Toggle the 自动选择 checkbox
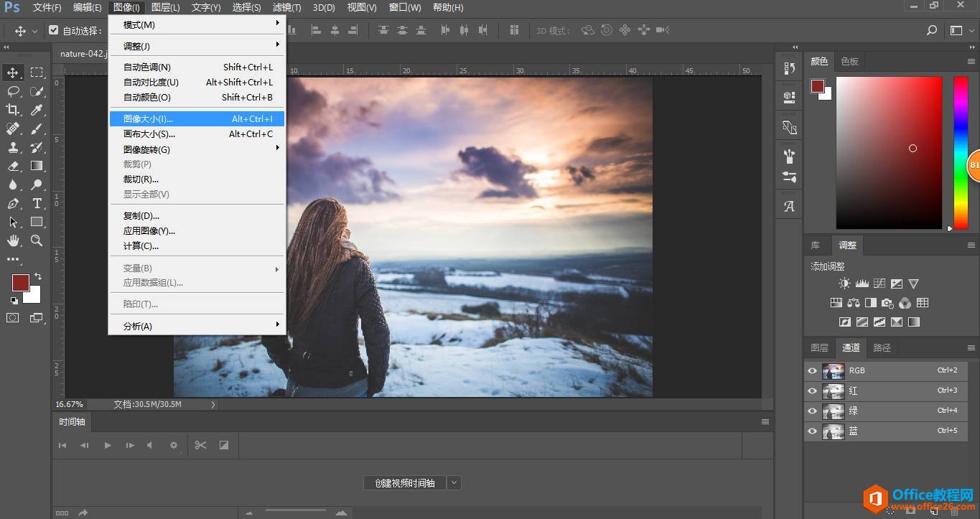This screenshot has height=519, width=980. tap(54, 31)
